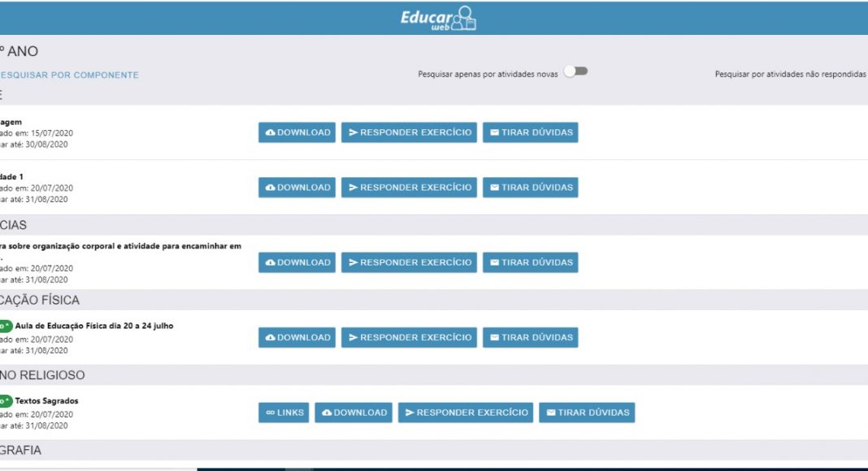The height and width of the screenshot is (471, 868).
Task: Download the Aula de Educação Física file
Action: (297, 338)
